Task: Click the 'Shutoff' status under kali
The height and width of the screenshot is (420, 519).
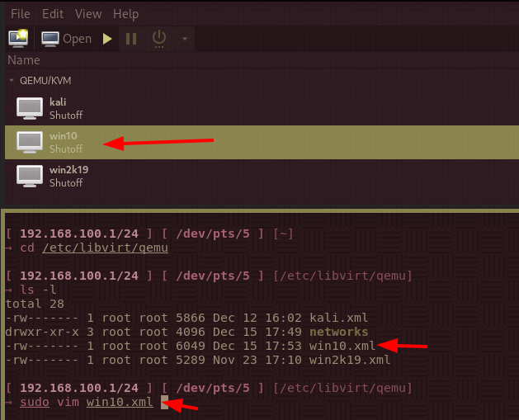Action: click(x=66, y=116)
